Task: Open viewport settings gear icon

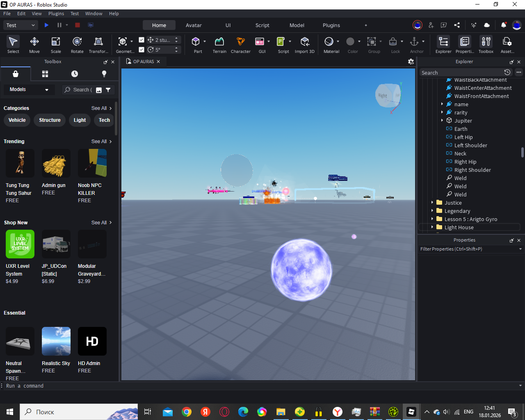Action: (411, 62)
